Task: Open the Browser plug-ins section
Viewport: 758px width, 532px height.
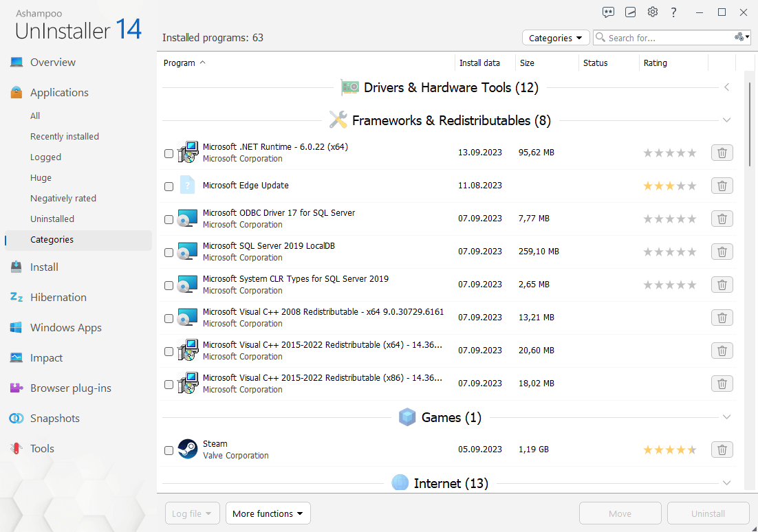Action: click(x=70, y=388)
